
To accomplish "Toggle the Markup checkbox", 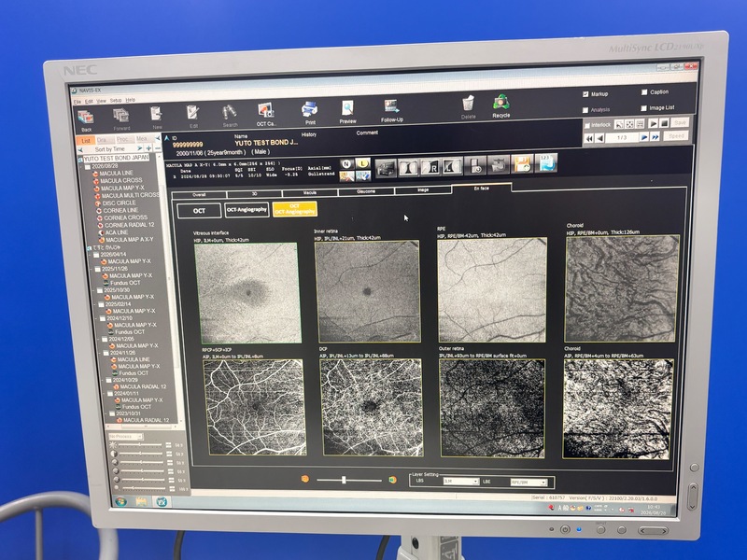I will point(585,94).
